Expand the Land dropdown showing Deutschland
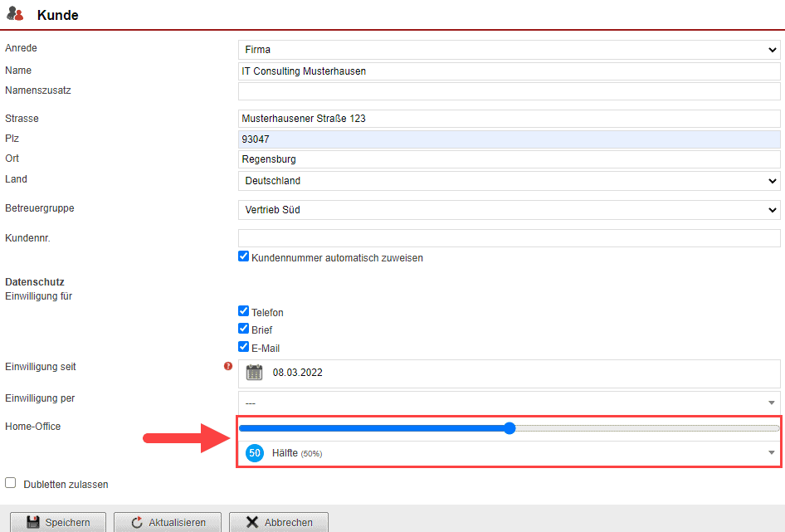 click(508, 181)
